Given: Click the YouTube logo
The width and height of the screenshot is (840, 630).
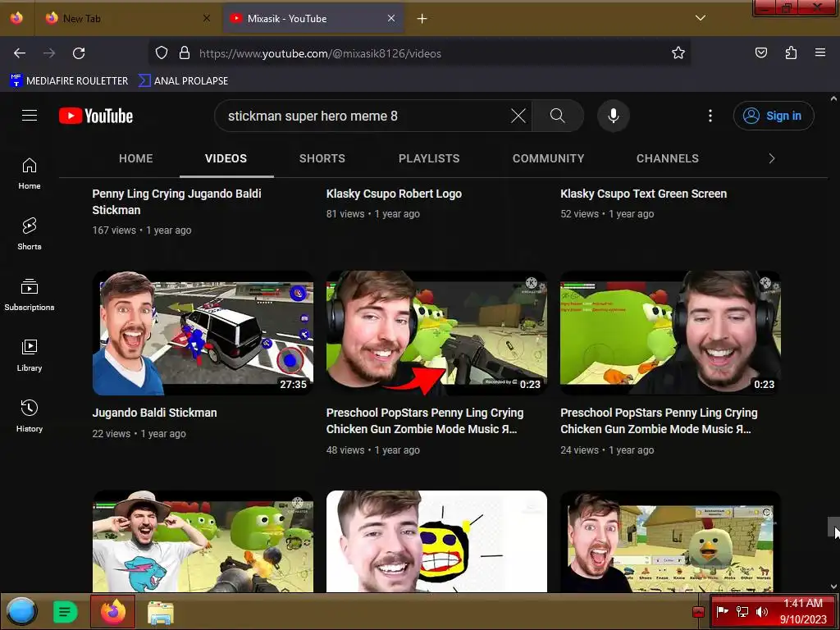Looking at the screenshot, I should (96, 116).
